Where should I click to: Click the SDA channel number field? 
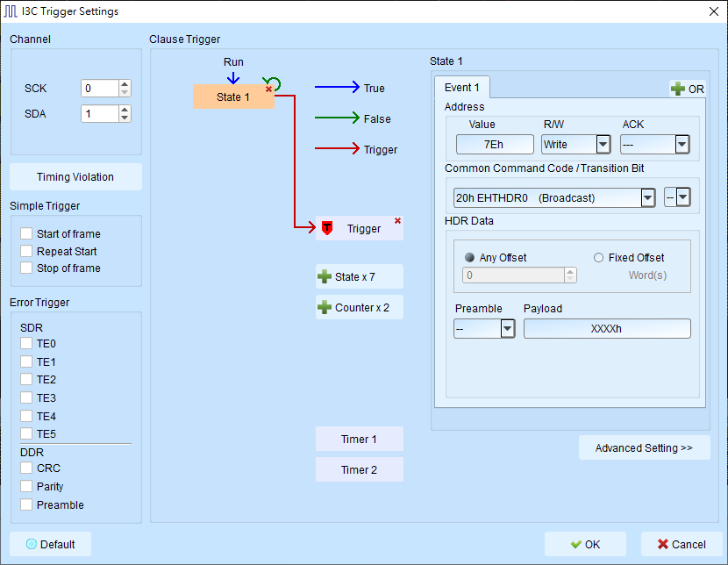[100, 114]
